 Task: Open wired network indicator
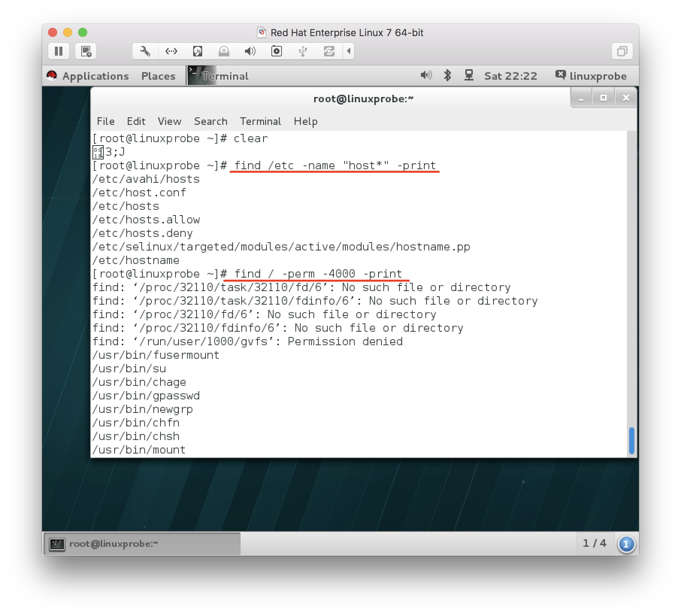[469, 76]
